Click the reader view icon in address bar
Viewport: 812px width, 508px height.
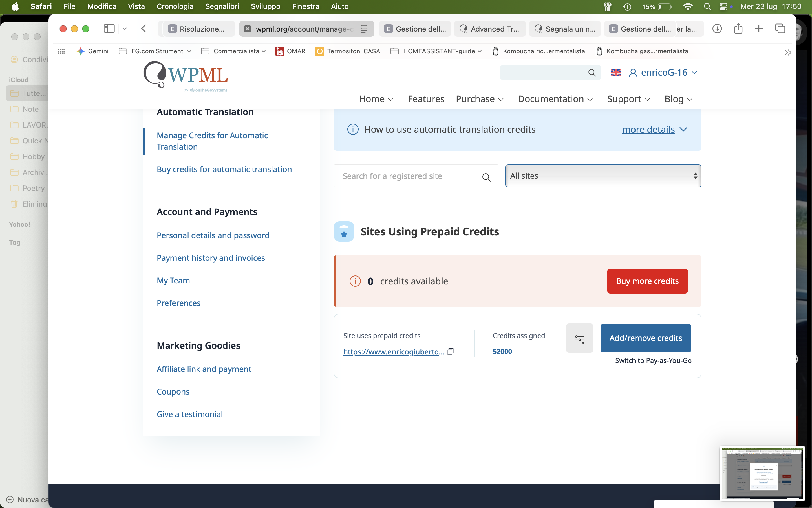(x=364, y=29)
